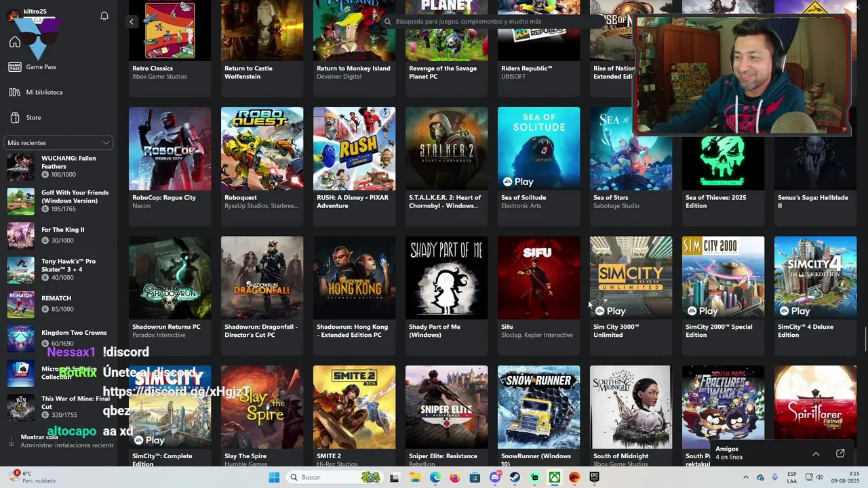This screenshot has height=488, width=868.
Task: Open RUSH: A Disney PIXAR Adventure tile
Action: click(x=355, y=166)
